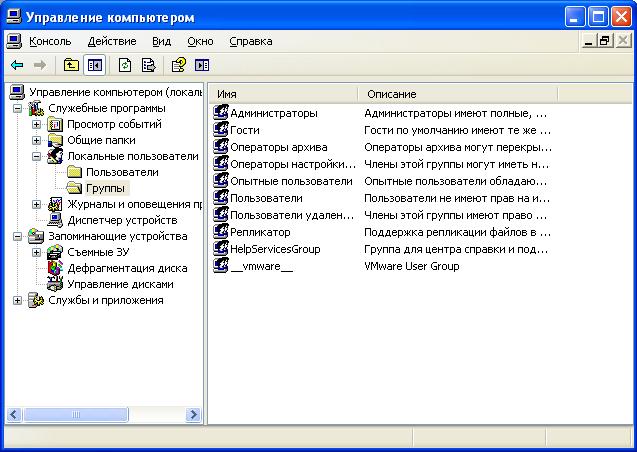Screen dimensions: 637x452
Task: Select the Пользователи folder in the tree
Action: pos(122,172)
